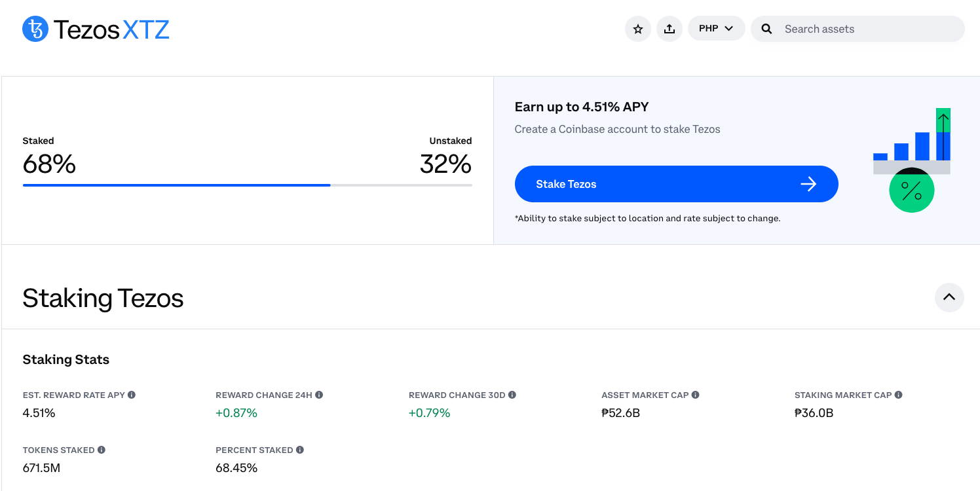
Task: Open info icon beside Asset Market Cap
Action: point(696,395)
